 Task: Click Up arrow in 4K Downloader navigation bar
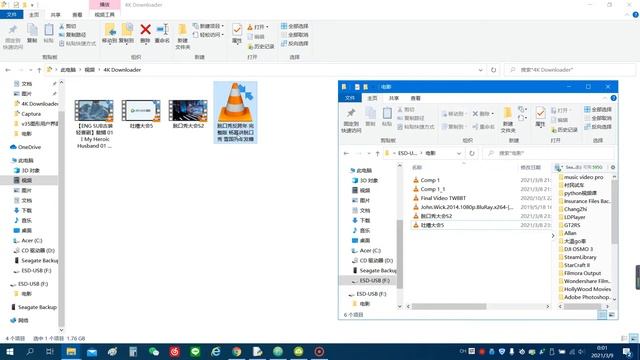[39, 70]
